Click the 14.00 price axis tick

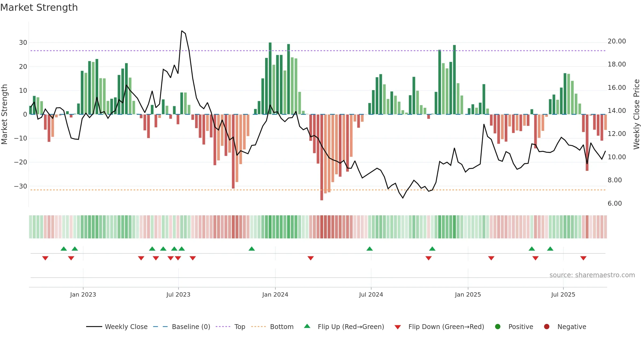[x=617, y=111]
